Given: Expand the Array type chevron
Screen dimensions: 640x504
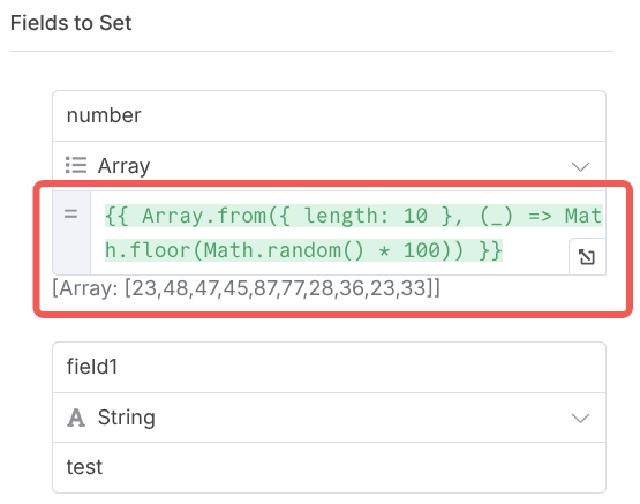Looking at the screenshot, I should coord(580,166).
